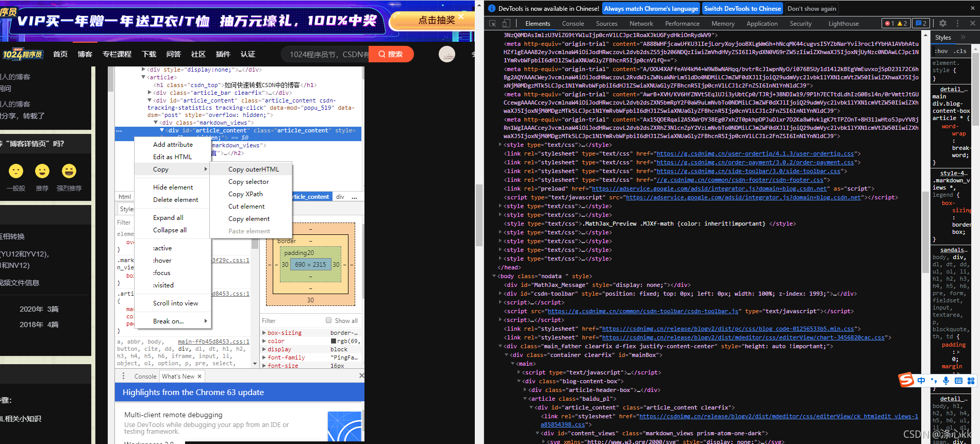This screenshot has width=980, height=444.
Task: Collapse the main_father clearfix div node
Action: point(500,346)
